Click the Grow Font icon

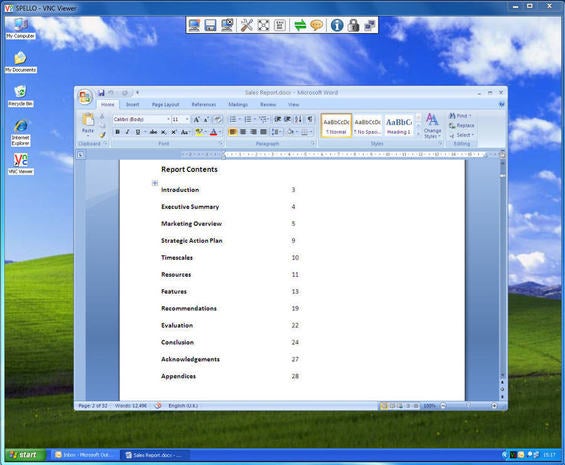tap(196, 119)
